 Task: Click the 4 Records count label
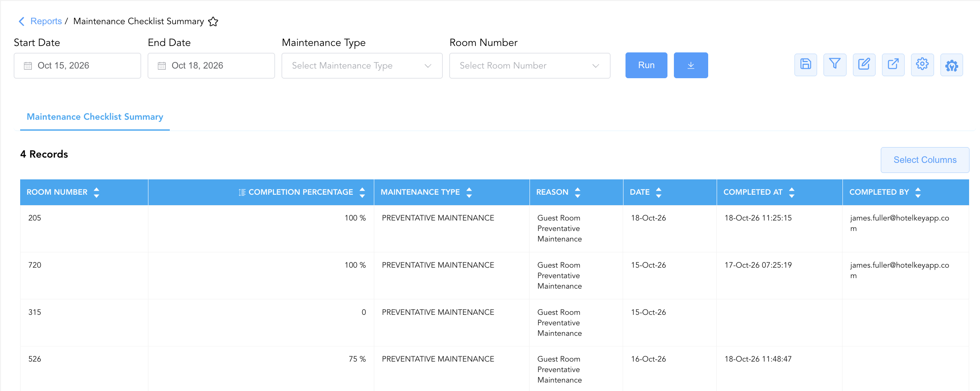point(44,154)
